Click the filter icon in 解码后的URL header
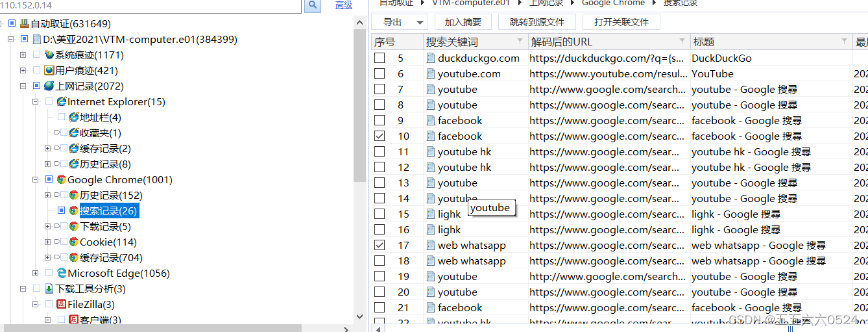 pos(682,42)
